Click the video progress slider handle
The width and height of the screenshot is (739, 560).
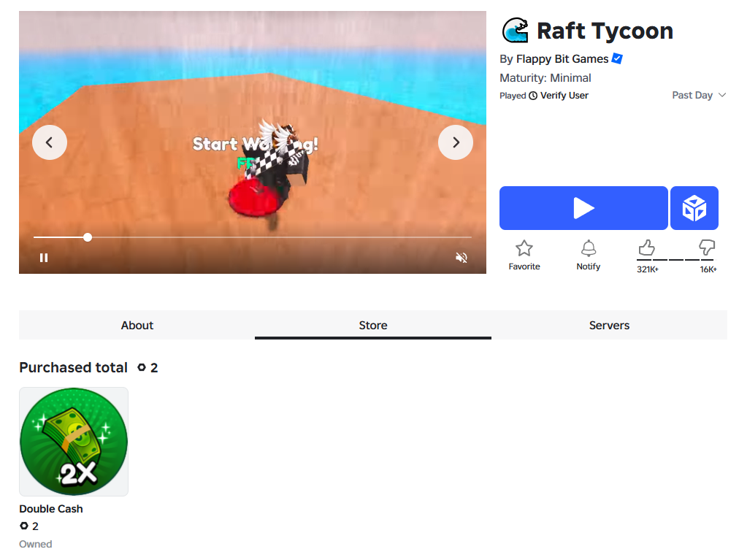pyautogui.click(x=88, y=237)
